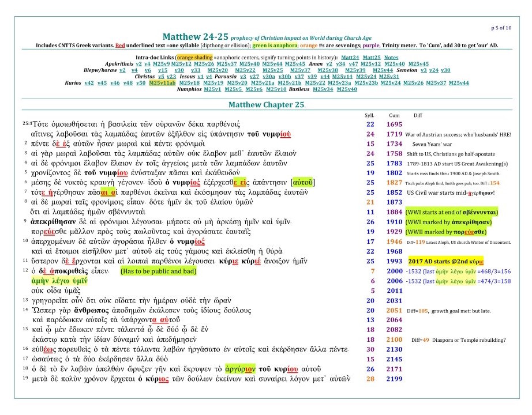Open the M25v39 link
Screen dimensions: 532x415
click(355, 70)
